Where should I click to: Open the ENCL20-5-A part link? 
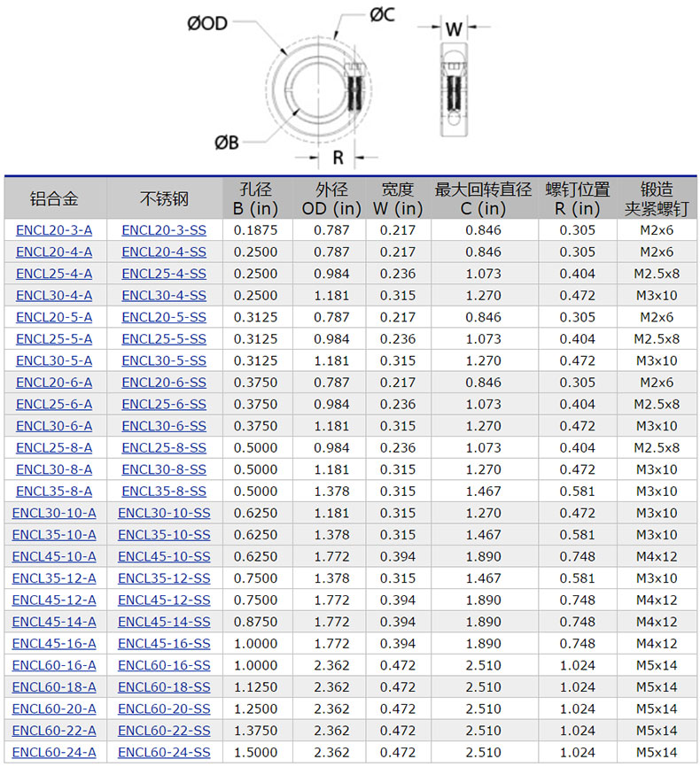click(x=54, y=317)
